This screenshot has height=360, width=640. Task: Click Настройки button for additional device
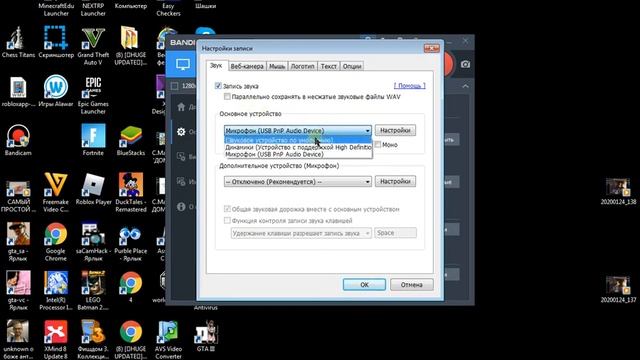[x=395, y=181]
